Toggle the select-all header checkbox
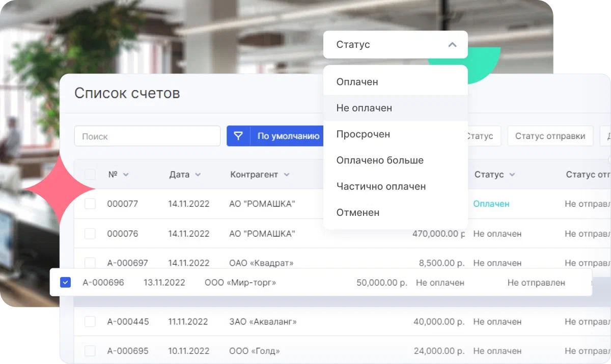The height and width of the screenshot is (364, 611). pos(90,174)
